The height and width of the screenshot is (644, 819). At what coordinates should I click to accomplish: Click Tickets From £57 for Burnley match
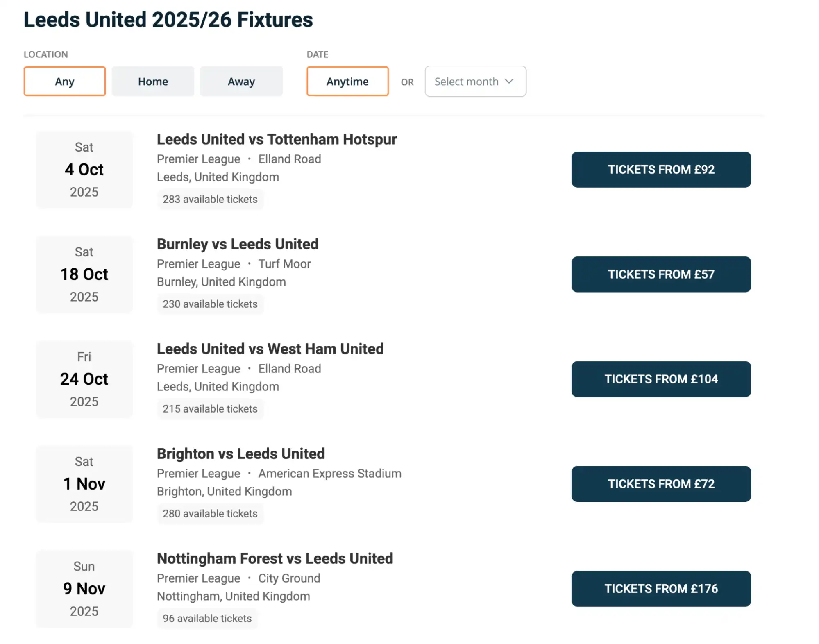click(x=660, y=274)
